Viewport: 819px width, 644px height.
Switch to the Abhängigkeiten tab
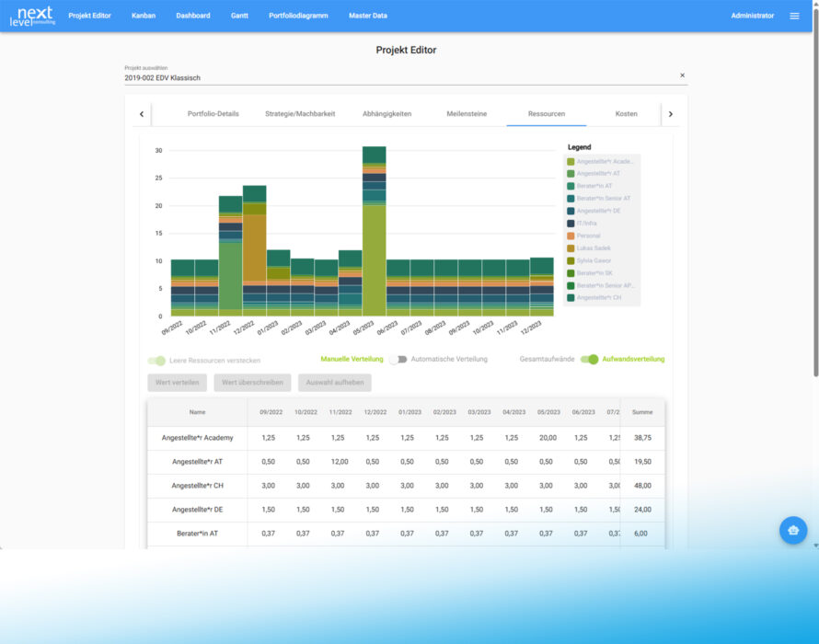[x=387, y=114]
